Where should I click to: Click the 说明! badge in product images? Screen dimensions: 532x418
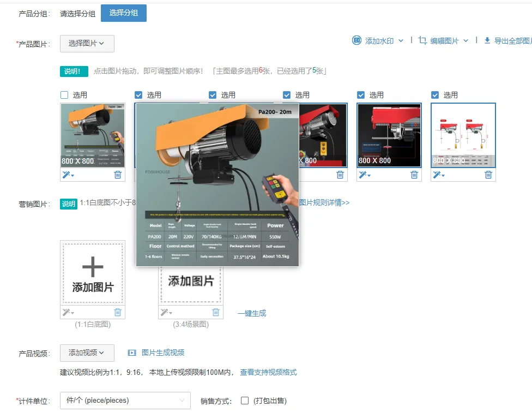coord(74,71)
